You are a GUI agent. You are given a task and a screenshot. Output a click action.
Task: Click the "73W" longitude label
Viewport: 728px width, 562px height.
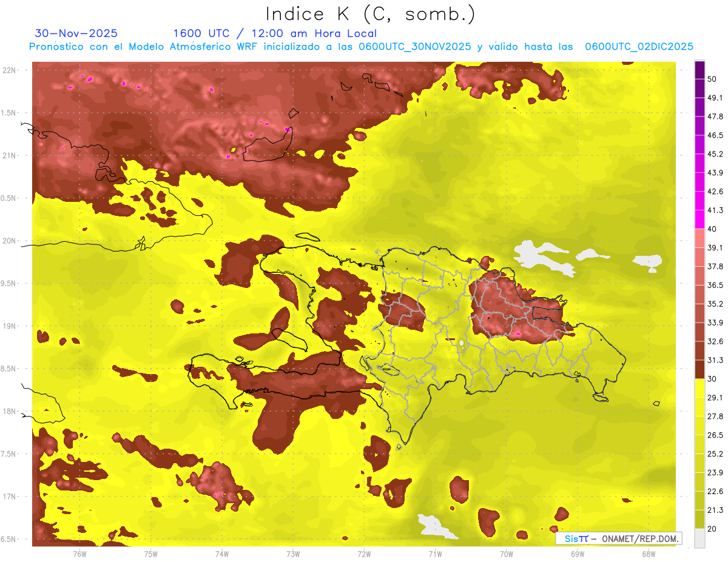tap(293, 554)
